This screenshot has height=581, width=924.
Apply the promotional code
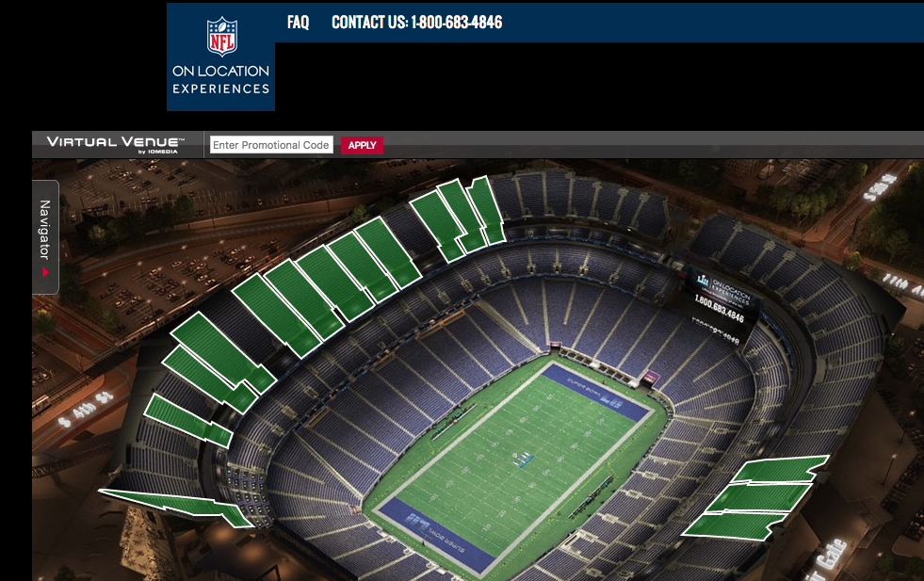pyautogui.click(x=362, y=145)
